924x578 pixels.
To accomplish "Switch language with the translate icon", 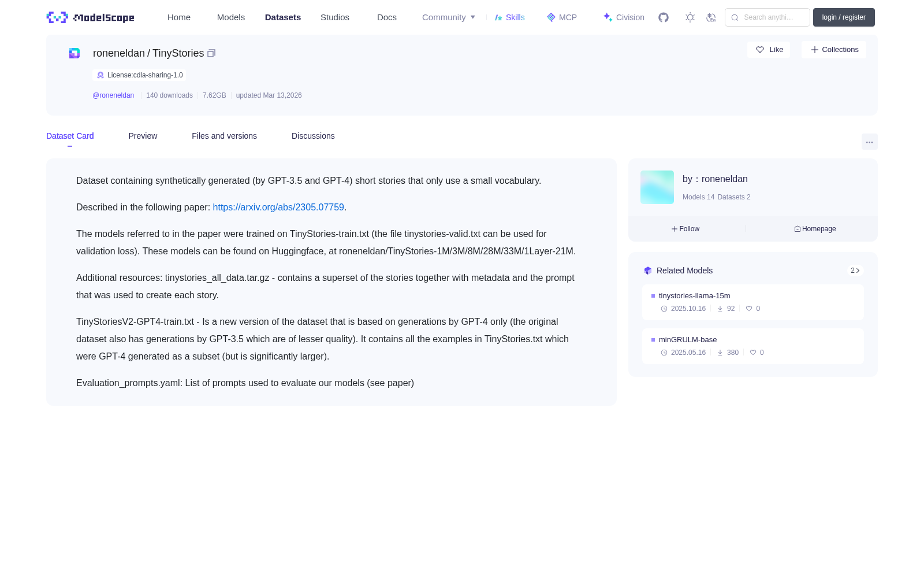I will [x=711, y=17].
